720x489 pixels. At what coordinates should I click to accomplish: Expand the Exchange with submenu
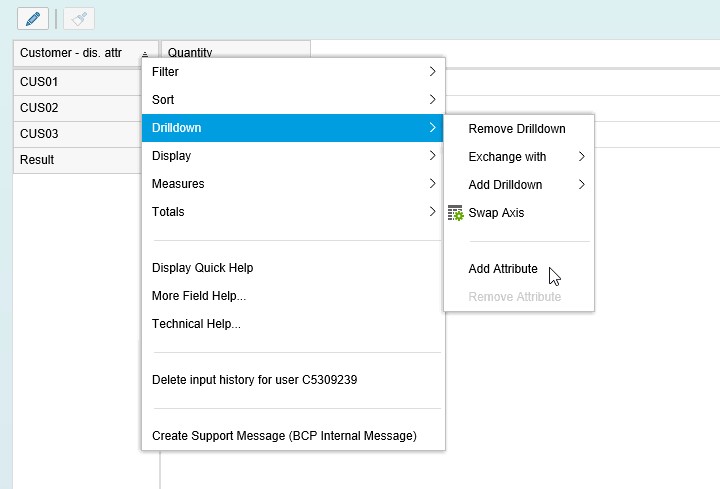(519, 157)
